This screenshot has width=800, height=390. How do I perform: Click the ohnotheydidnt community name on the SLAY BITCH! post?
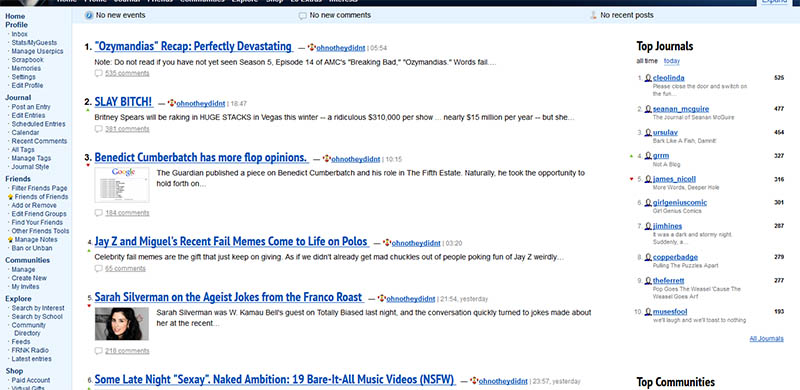coord(201,104)
